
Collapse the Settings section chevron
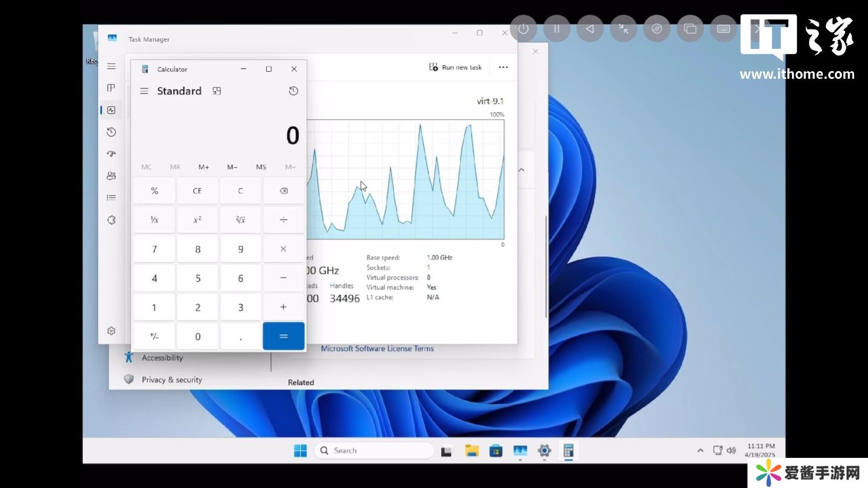point(521,170)
